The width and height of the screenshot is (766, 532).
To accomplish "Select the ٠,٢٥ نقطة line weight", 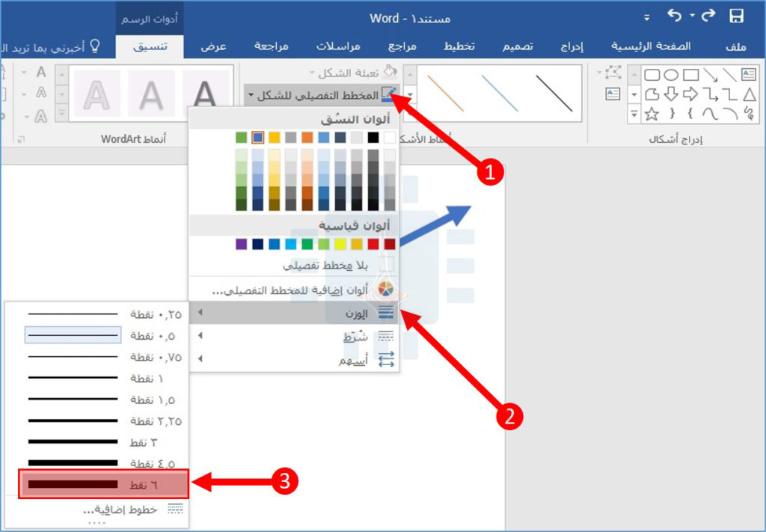I will (96, 314).
